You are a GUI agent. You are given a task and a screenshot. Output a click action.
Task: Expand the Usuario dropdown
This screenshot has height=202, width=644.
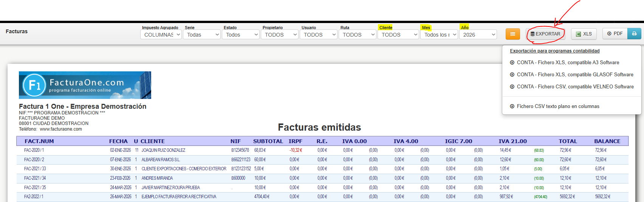[x=319, y=34]
